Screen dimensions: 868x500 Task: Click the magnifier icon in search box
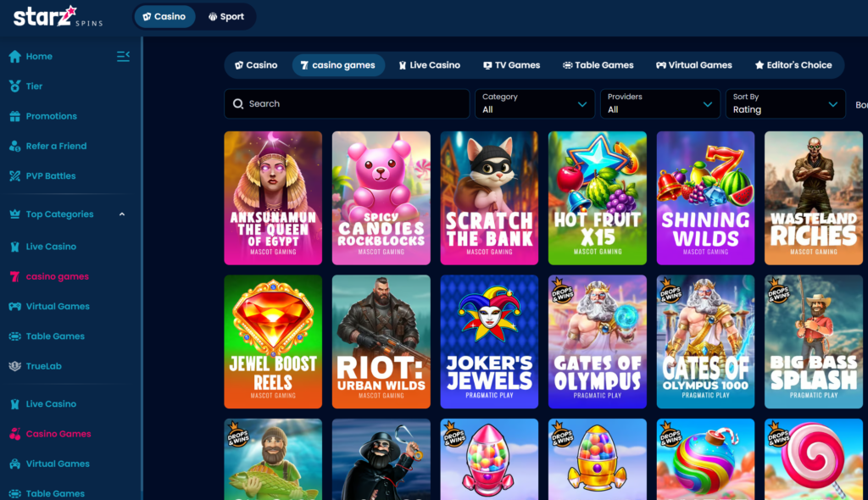[238, 103]
